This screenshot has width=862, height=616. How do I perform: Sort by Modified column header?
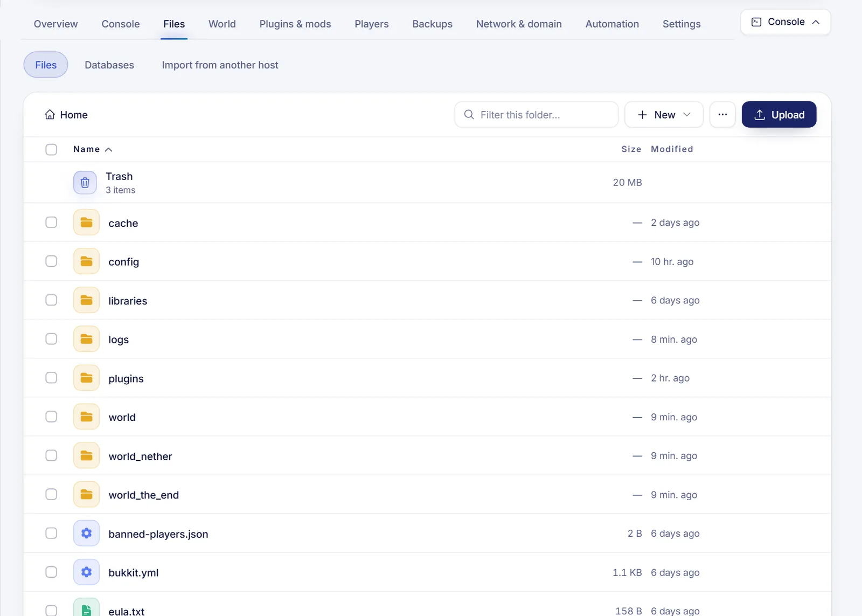click(x=672, y=149)
